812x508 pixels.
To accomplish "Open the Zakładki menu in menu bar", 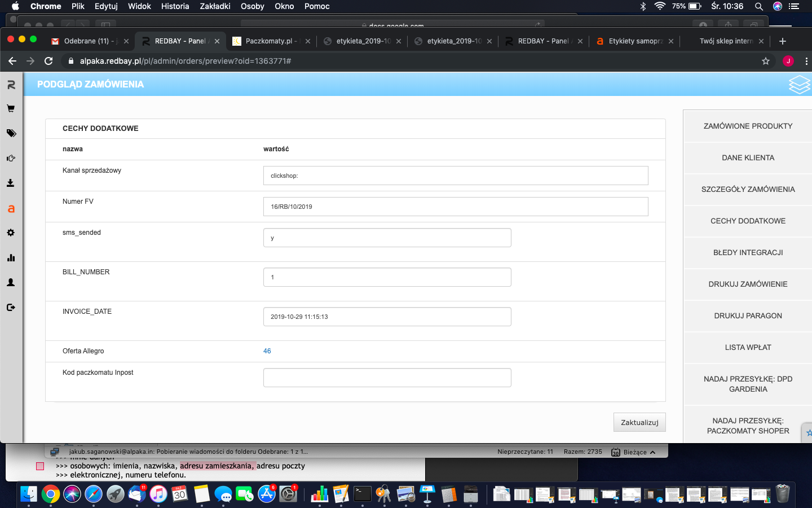I will (215, 6).
